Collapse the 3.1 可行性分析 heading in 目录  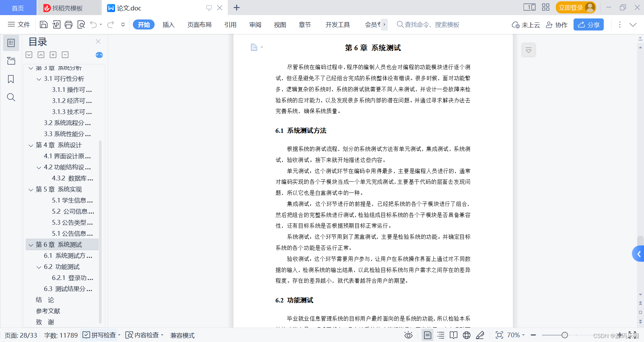coord(39,79)
